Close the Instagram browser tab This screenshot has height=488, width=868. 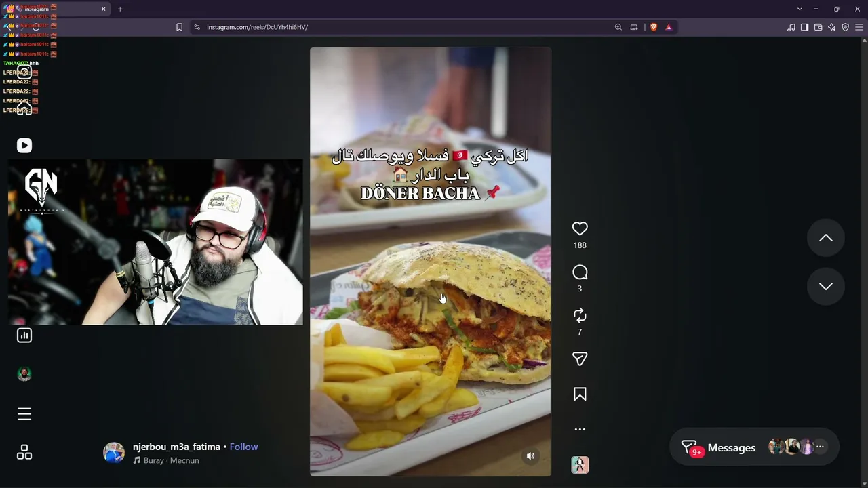coord(104,9)
